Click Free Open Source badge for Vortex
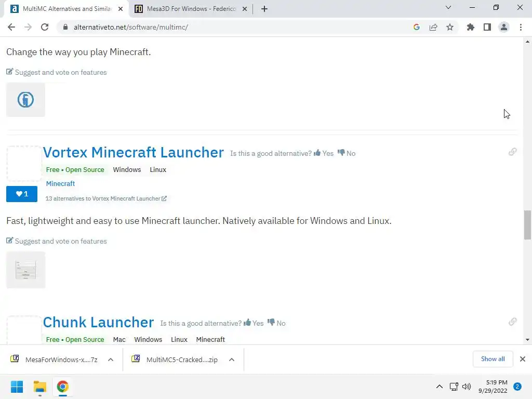 pyautogui.click(x=75, y=170)
